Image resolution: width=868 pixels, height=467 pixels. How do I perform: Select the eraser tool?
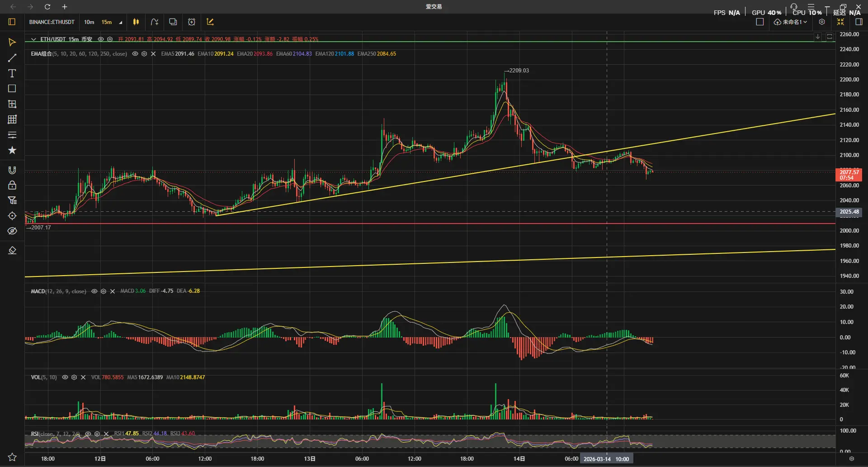tap(12, 251)
